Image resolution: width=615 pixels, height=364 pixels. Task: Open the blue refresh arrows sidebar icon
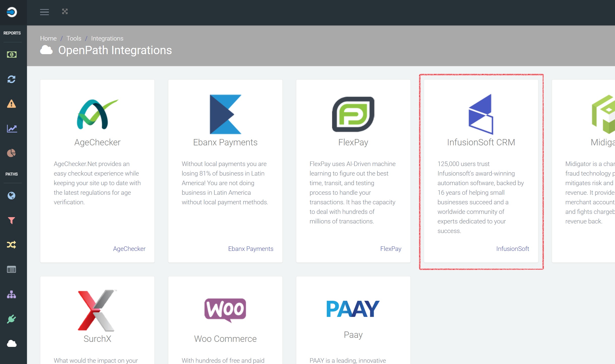[x=11, y=79]
